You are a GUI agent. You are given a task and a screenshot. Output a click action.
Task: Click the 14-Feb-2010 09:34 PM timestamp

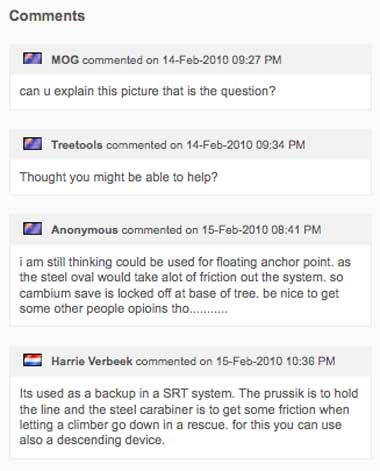pyautogui.click(x=246, y=145)
